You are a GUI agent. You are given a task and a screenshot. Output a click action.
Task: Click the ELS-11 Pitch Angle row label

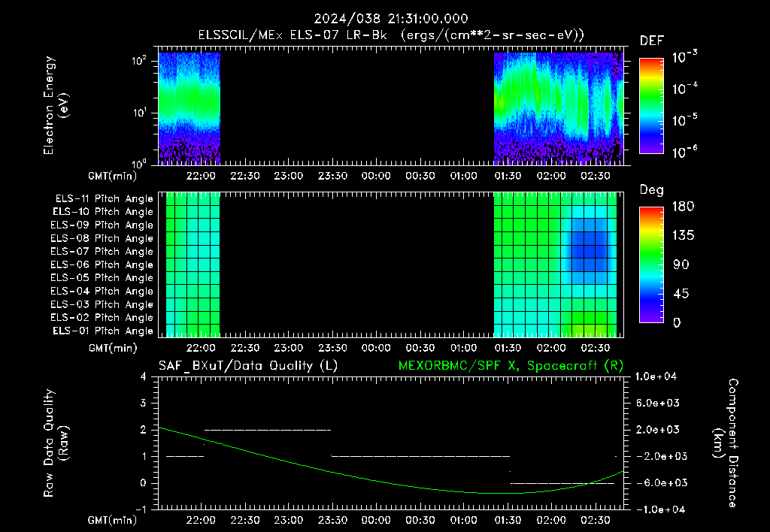[x=104, y=199]
